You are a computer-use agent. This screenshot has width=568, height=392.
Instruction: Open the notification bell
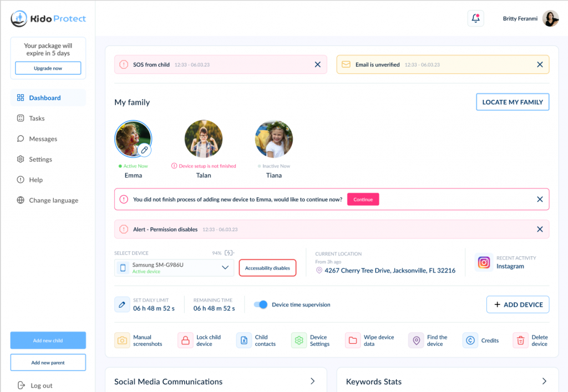click(x=475, y=18)
